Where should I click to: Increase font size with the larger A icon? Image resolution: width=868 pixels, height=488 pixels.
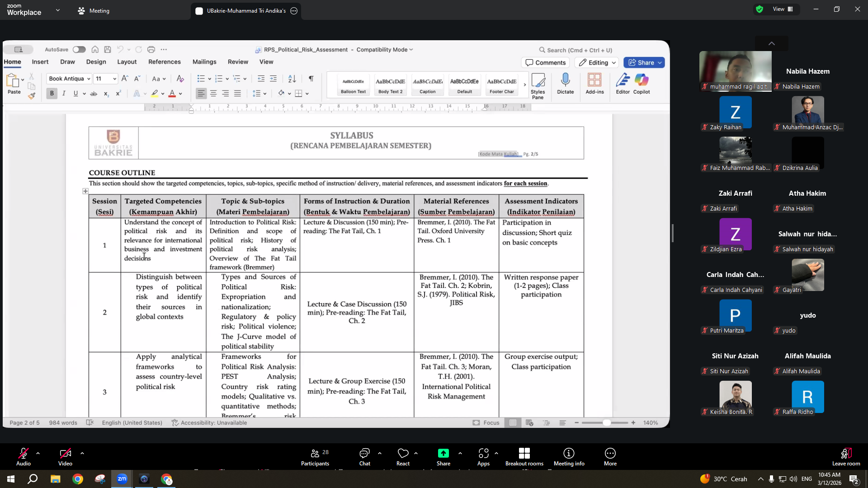tap(125, 79)
